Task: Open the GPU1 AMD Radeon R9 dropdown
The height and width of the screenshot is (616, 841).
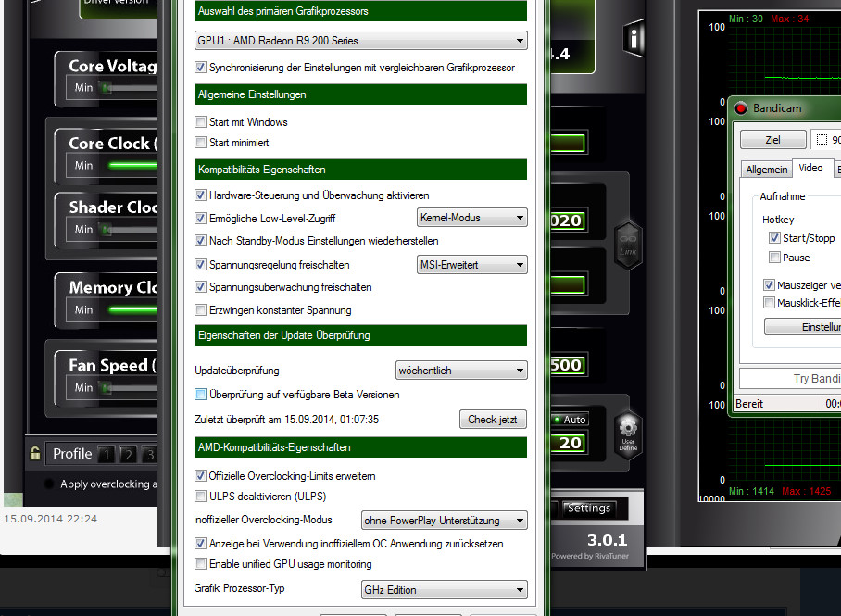Action: click(x=361, y=40)
